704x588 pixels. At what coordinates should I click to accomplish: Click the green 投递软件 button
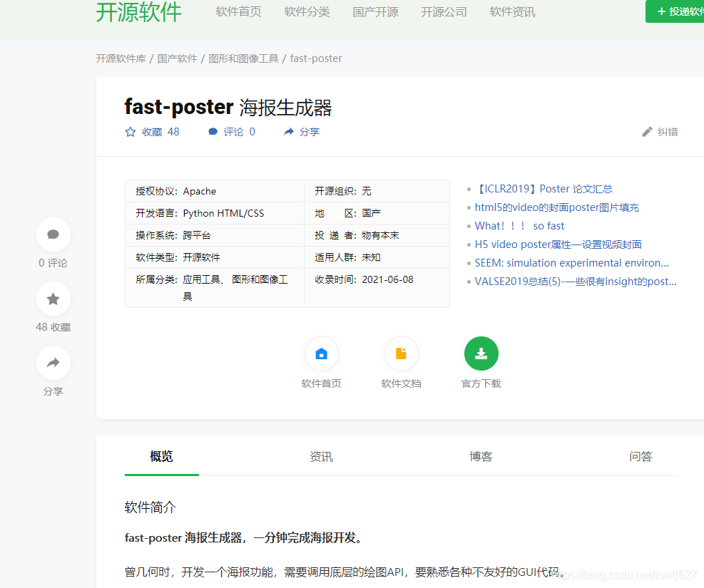[675, 11]
